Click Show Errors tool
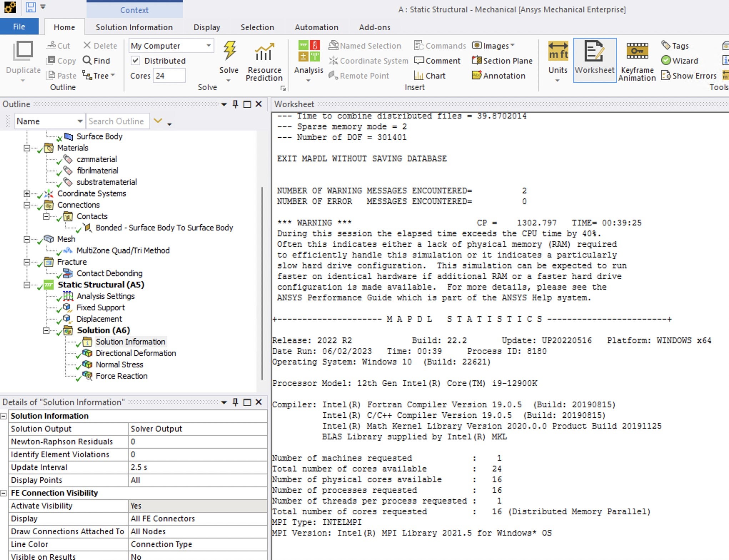Image resolution: width=729 pixels, height=560 pixels. pyautogui.click(x=689, y=76)
